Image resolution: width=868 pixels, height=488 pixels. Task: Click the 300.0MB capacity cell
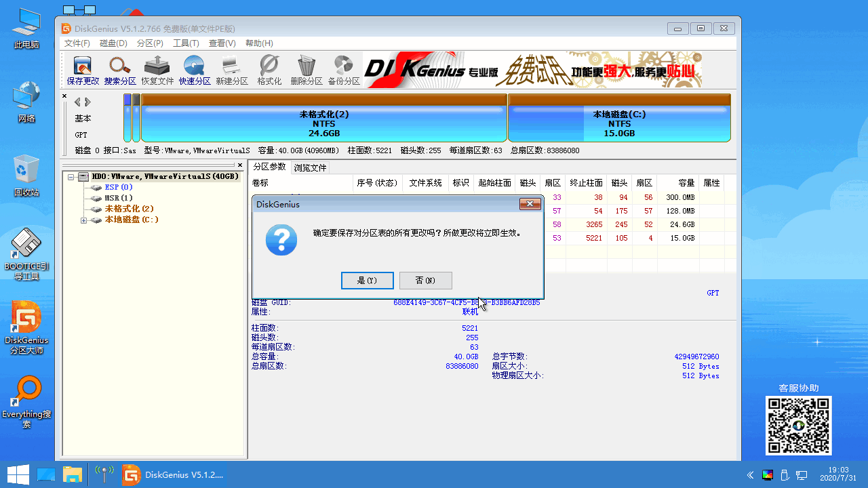pos(679,197)
